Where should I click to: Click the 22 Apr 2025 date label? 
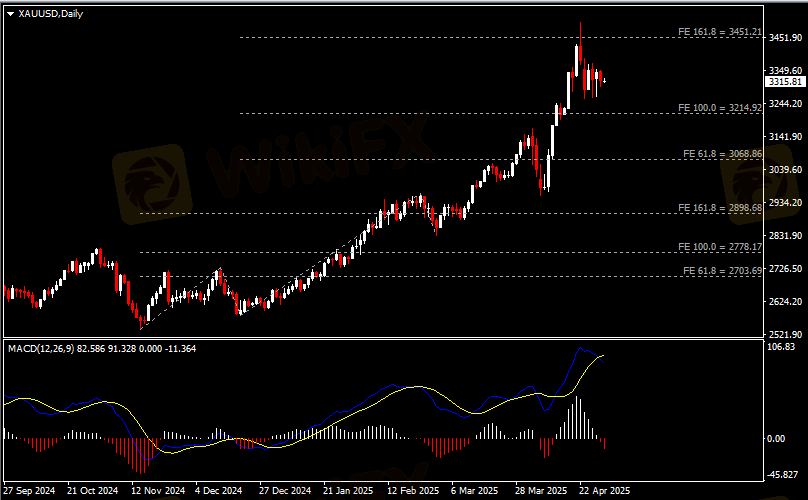[604, 491]
